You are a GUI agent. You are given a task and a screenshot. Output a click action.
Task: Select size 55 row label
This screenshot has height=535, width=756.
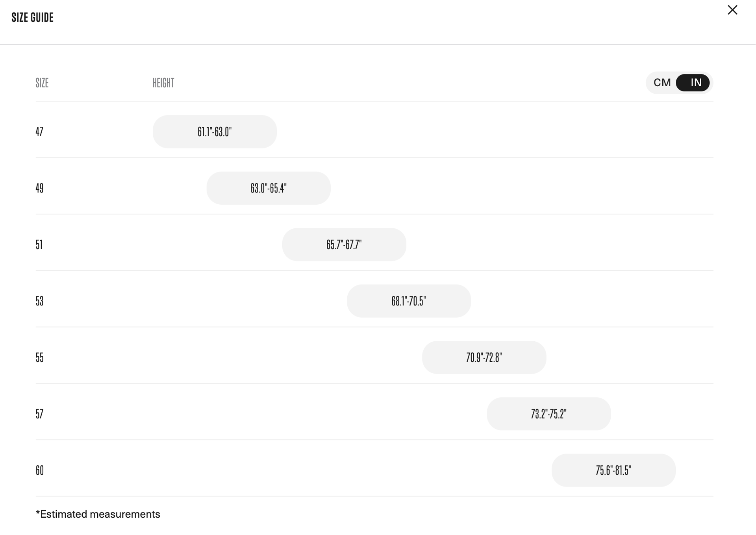point(39,357)
